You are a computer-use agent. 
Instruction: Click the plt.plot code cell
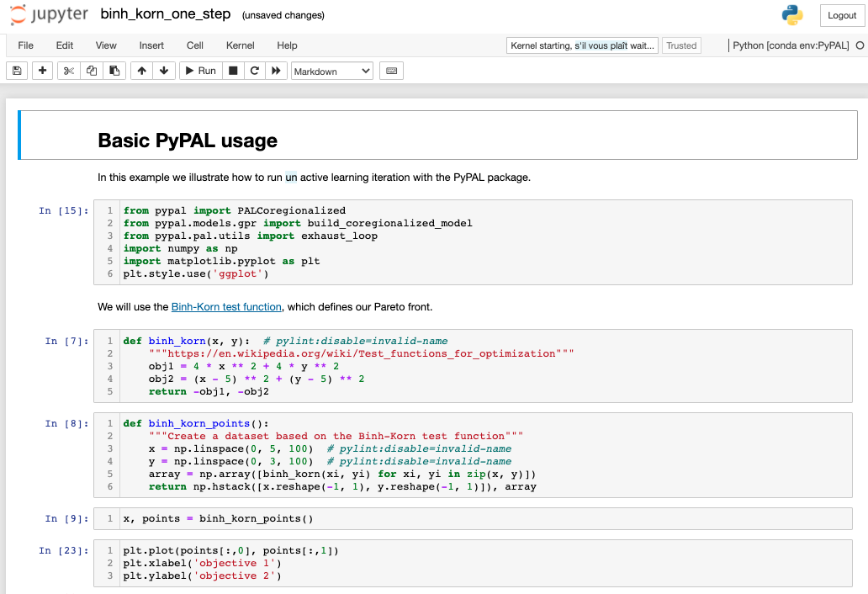point(473,563)
